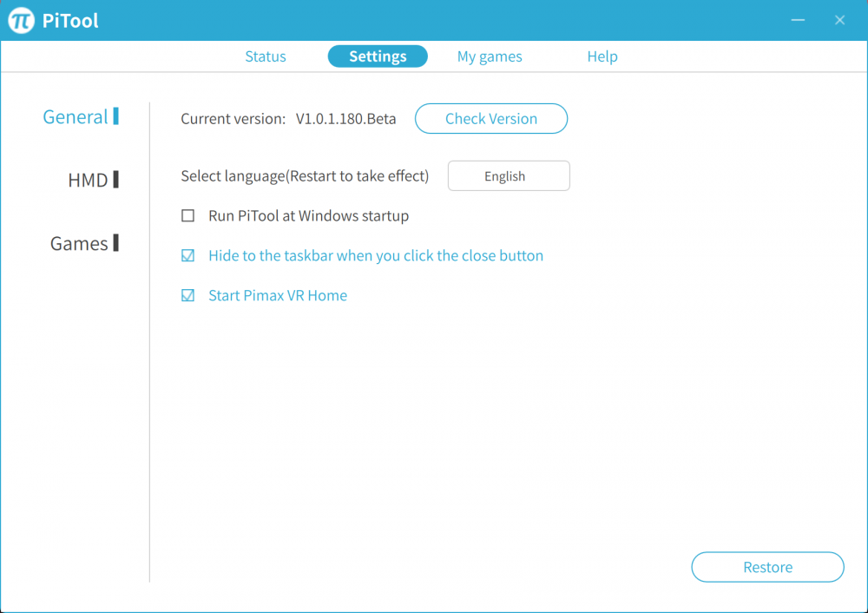
Task: Open the Games settings section
Action: pyautogui.click(x=78, y=243)
